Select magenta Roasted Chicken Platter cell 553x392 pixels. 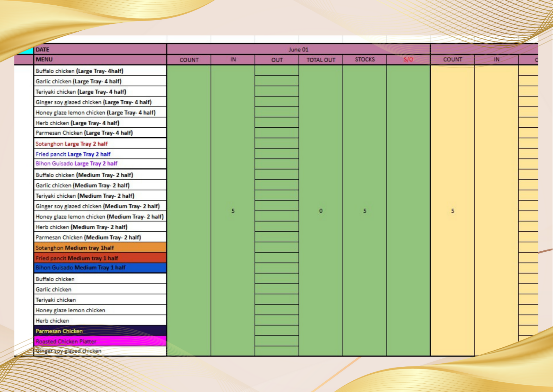pos(100,341)
